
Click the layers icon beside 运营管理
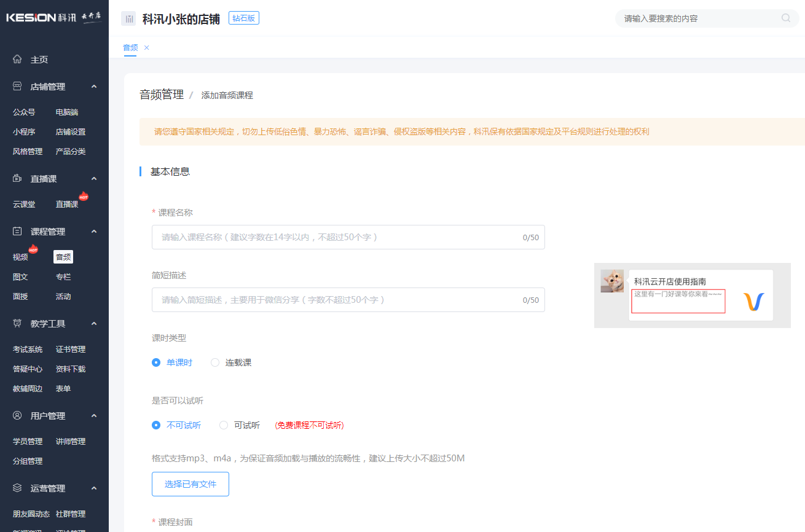click(x=17, y=488)
